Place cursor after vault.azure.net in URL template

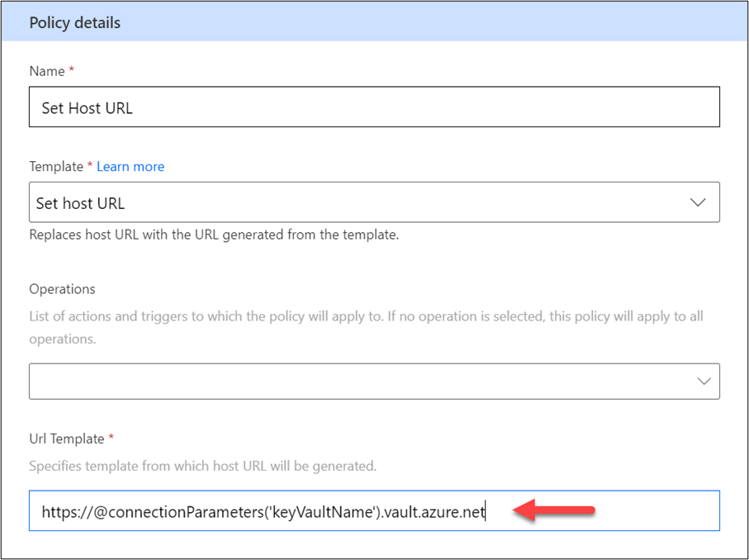coord(486,512)
